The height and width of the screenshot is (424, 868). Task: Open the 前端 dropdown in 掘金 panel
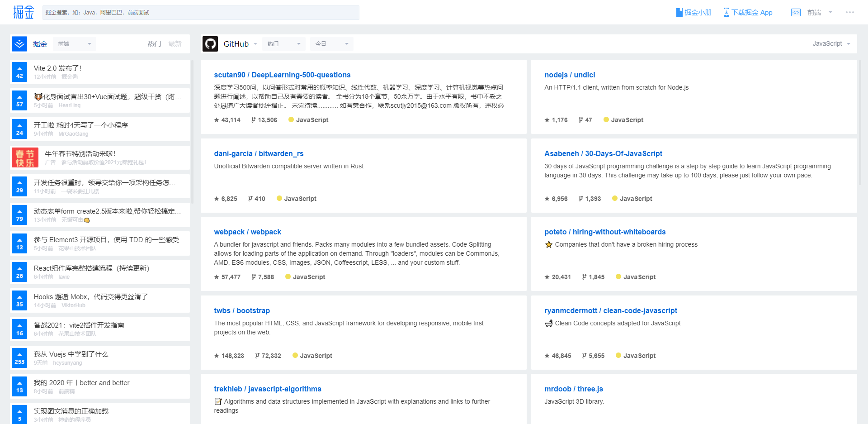point(75,44)
